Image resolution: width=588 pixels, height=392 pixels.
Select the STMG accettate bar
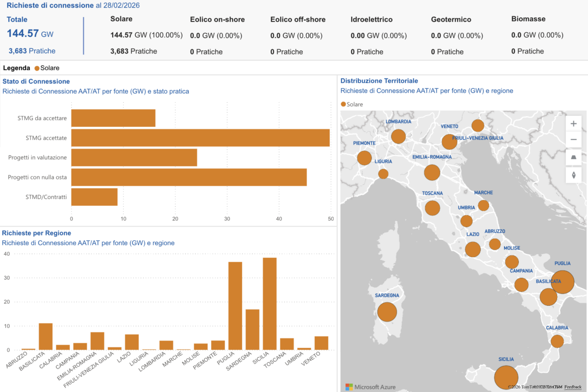pyautogui.click(x=200, y=138)
